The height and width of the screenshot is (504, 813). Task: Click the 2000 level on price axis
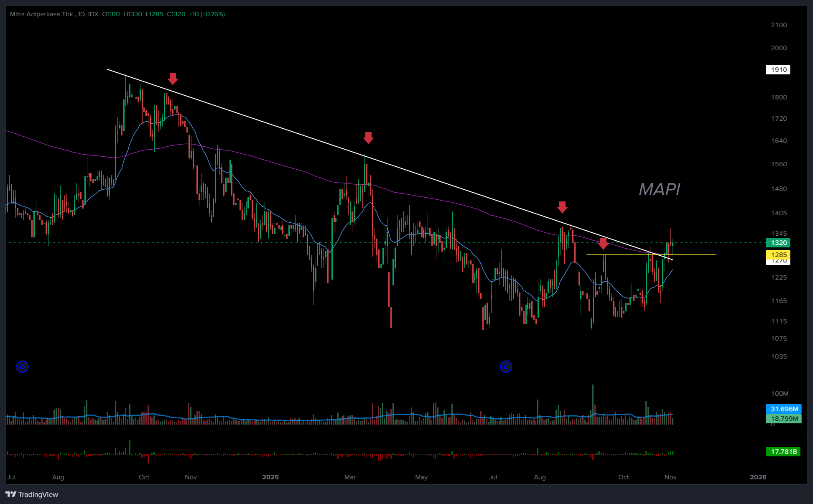778,48
